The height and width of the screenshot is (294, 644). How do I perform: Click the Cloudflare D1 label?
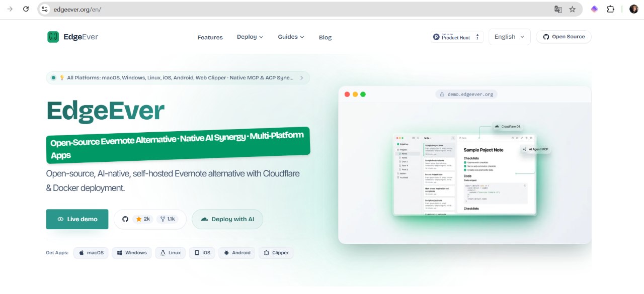508,126
